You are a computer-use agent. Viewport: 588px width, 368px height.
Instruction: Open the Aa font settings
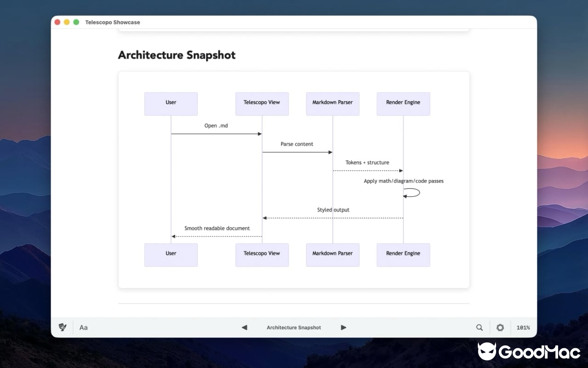tap(84, 328)
